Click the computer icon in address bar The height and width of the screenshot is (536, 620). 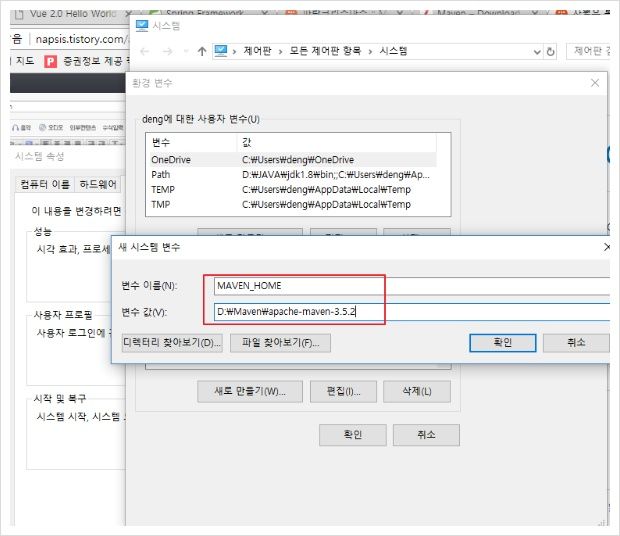[221, 51]
